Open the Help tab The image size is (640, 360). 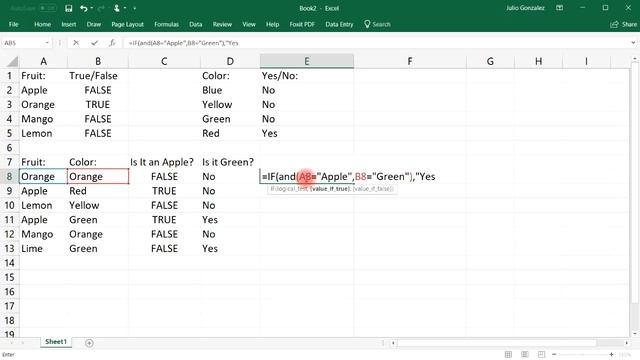pyautogui.click(x=272, y=24)
